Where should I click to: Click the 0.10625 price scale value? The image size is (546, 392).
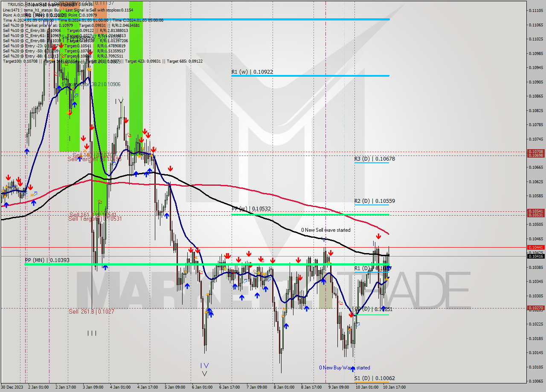pyautogui.click(x=536, y=182)
